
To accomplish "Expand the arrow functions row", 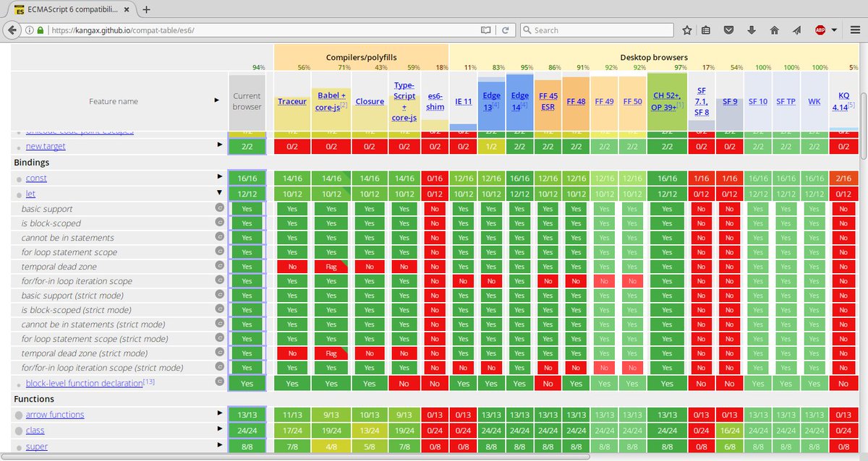I will click(220, 413).
